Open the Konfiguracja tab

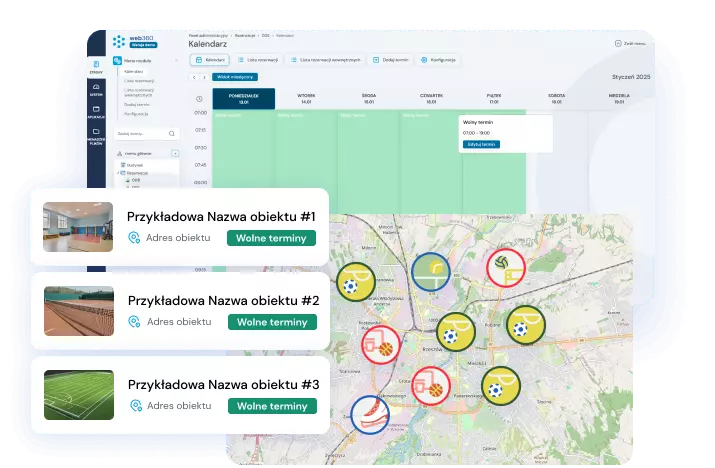(439, 60)
